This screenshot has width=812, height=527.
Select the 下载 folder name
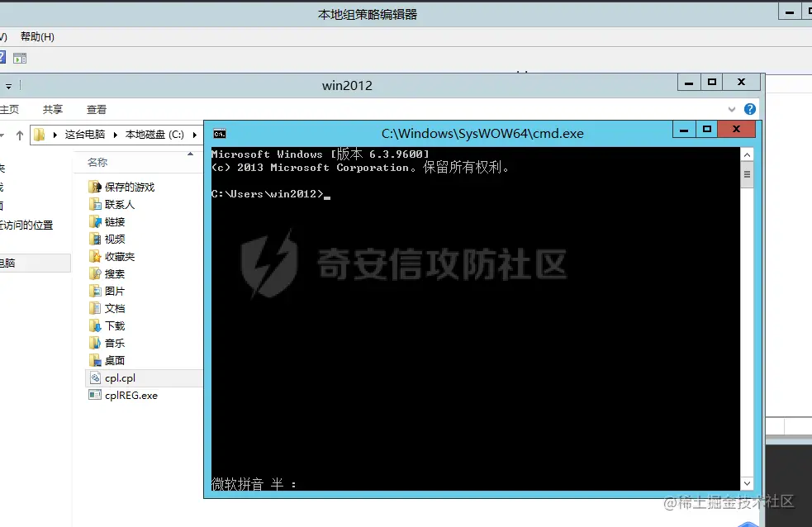tap(115, 326)
